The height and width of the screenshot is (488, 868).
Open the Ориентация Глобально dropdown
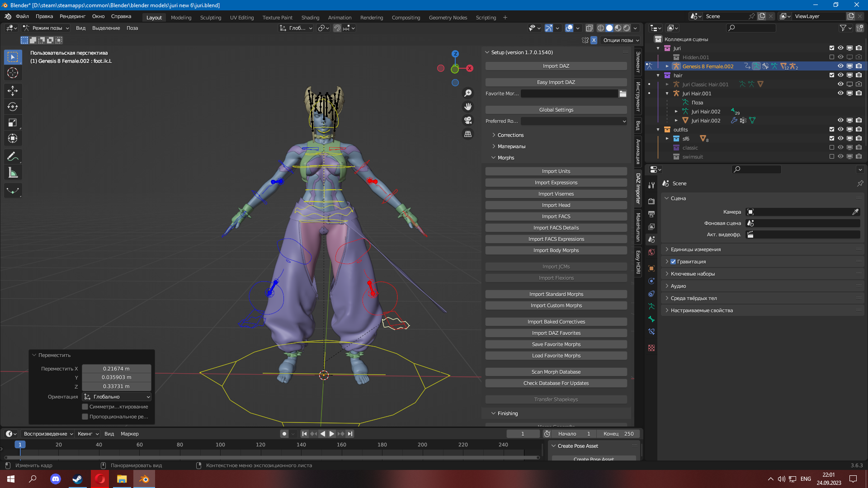(x=117, y=397)
